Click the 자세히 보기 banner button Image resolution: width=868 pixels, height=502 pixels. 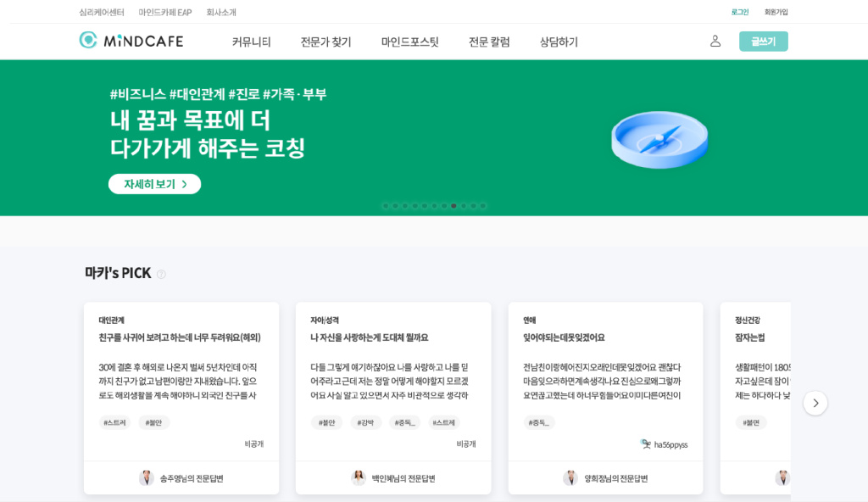[x=154, y=184]
